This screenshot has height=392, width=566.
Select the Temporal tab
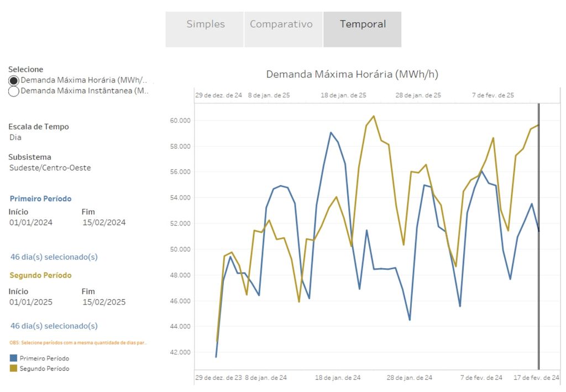pyautogui.click(x=363, y=24)
